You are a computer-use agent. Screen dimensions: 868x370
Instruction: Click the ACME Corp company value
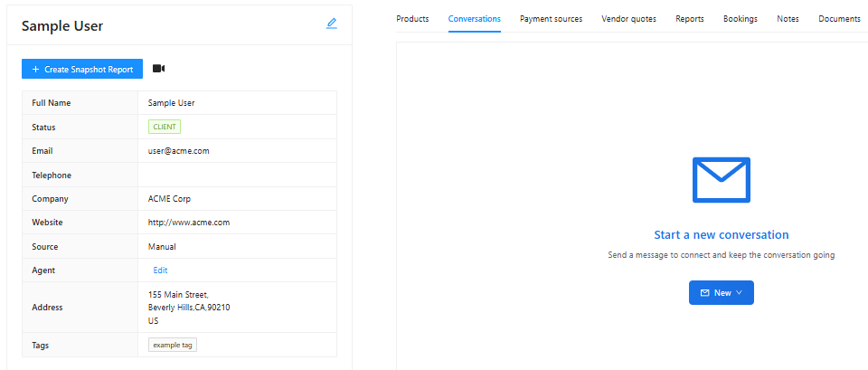[x=169, y=199]
